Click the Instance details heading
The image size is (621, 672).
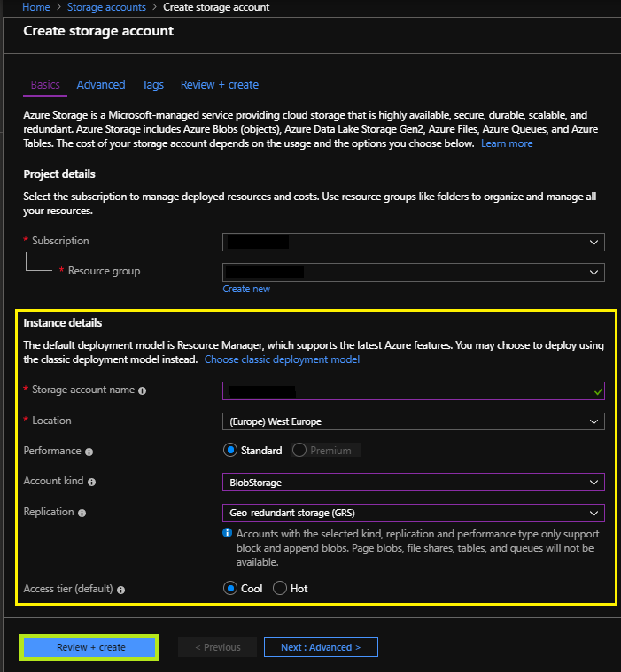point(63,322)
